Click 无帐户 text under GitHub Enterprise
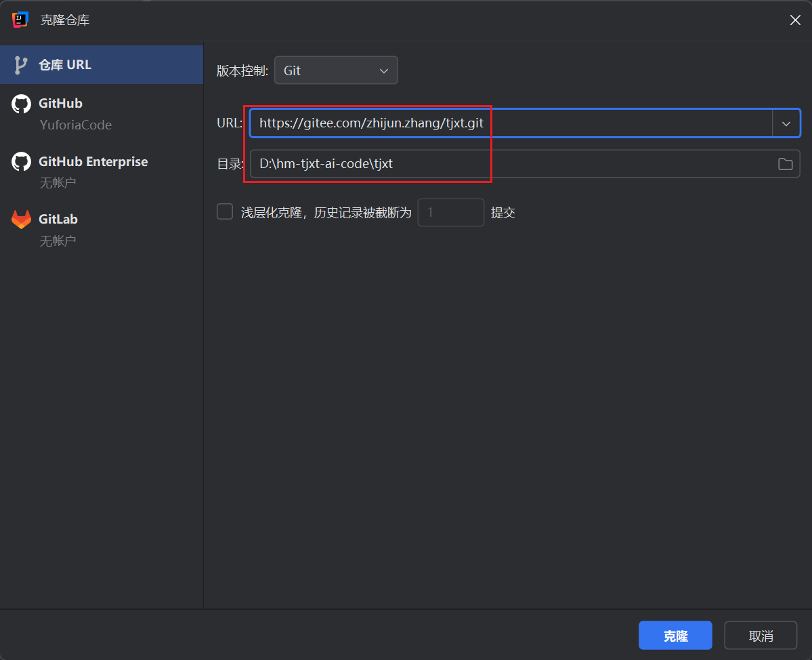This screenshot has height=660, width=812. pos(58,182)
